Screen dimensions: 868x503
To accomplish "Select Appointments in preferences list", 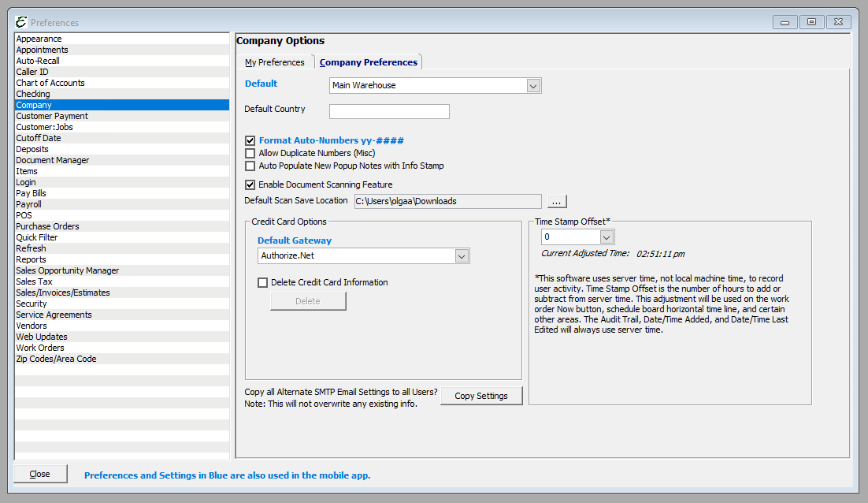I will (122, 50).
